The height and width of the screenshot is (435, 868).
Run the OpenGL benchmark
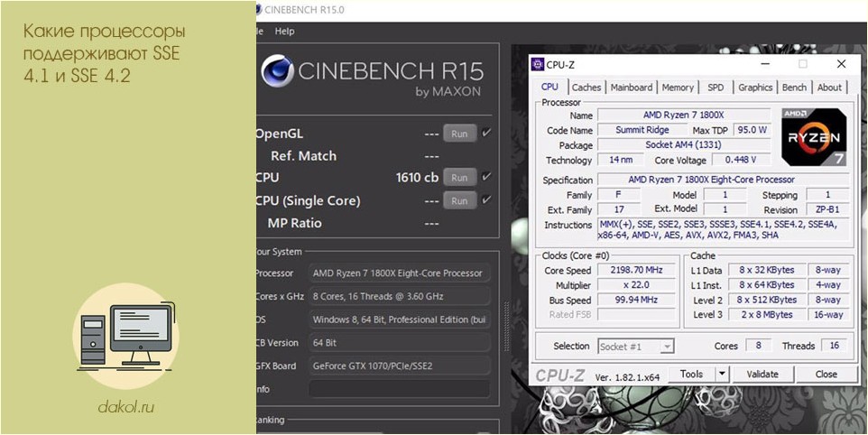(x=459, y=134)
